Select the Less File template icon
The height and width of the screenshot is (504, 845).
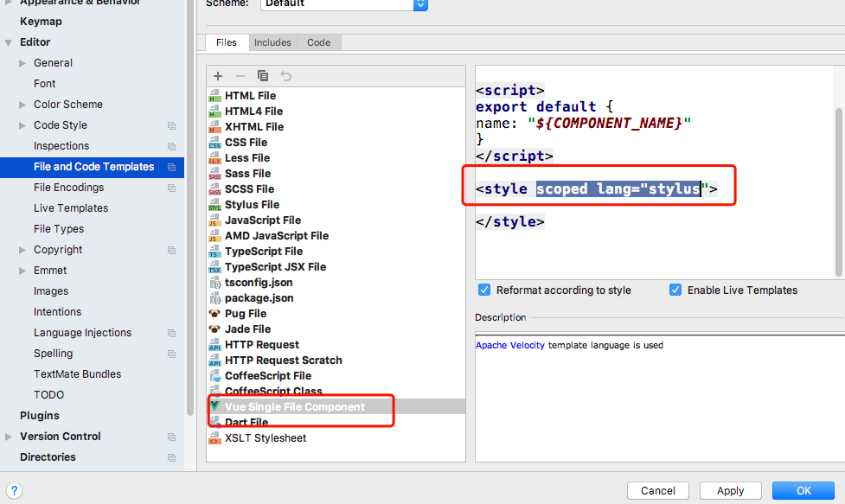(214, 158)
